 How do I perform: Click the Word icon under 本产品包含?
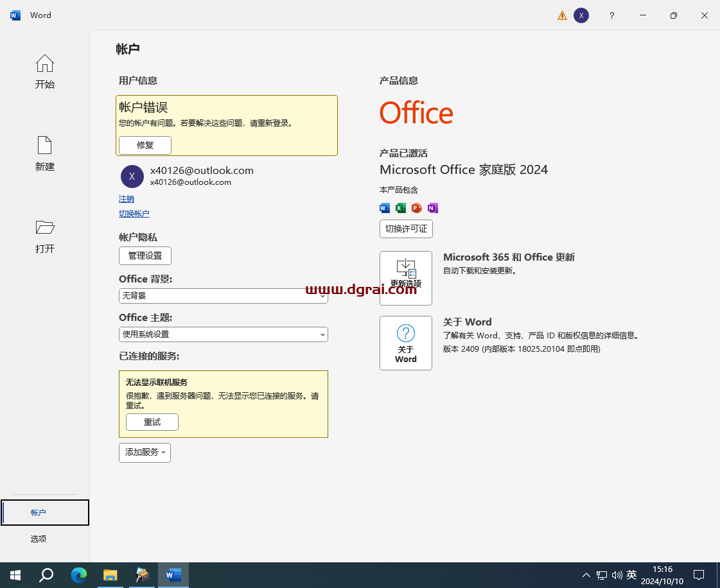[x=384, y=208]
